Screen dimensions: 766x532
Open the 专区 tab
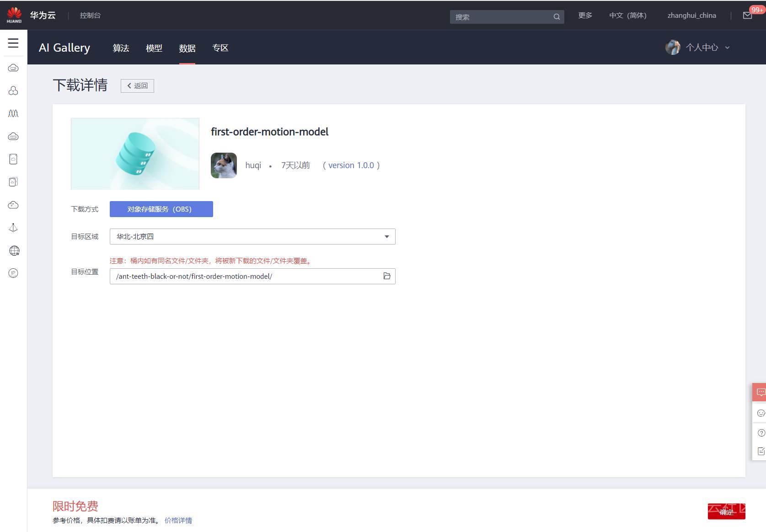coord(220,48)
